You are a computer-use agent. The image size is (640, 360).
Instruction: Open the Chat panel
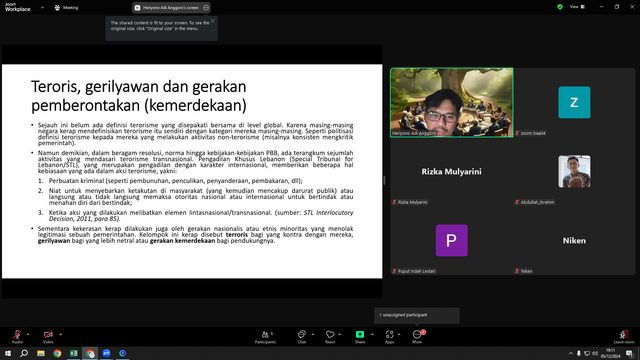pos(302,337)
